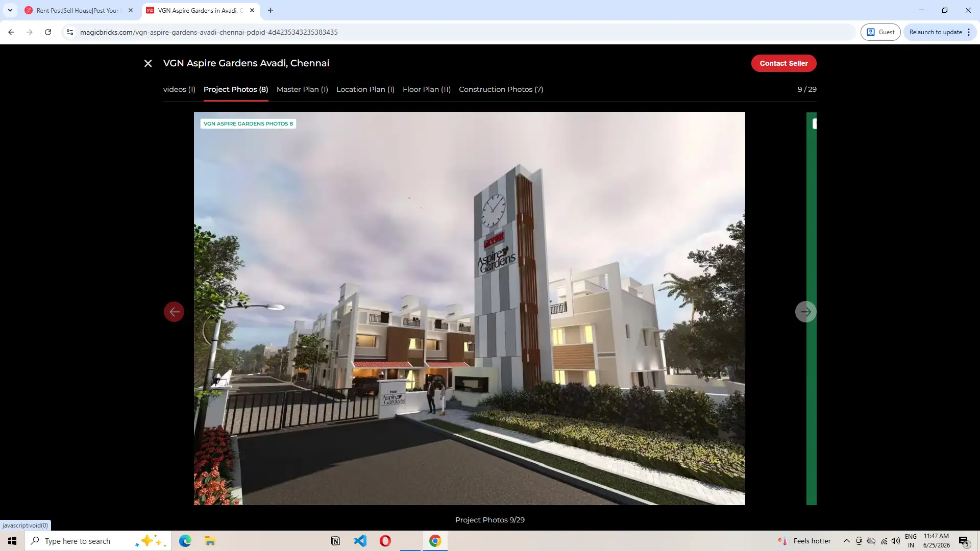Click the browser Forward arrow
This screenshot has width=980, height=551.
pos(30,32)
